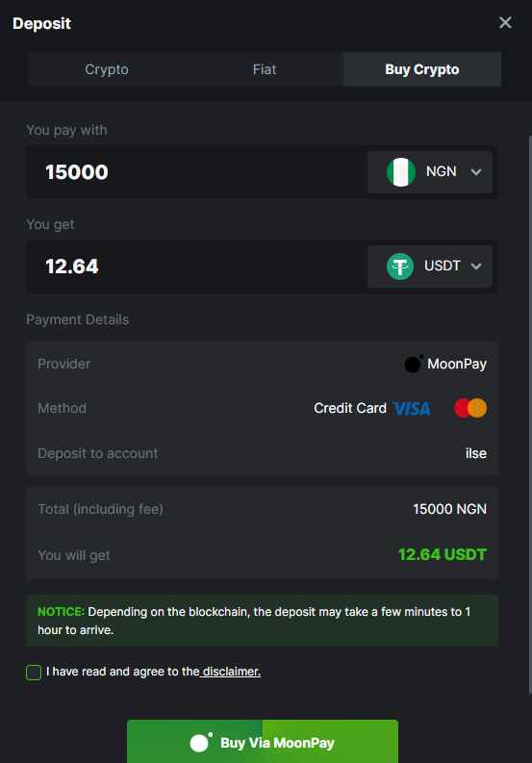The width and height of the screenshot is (532, 763).
Task: Click the Tether USDT coin icon
Action: click(400, 267)
